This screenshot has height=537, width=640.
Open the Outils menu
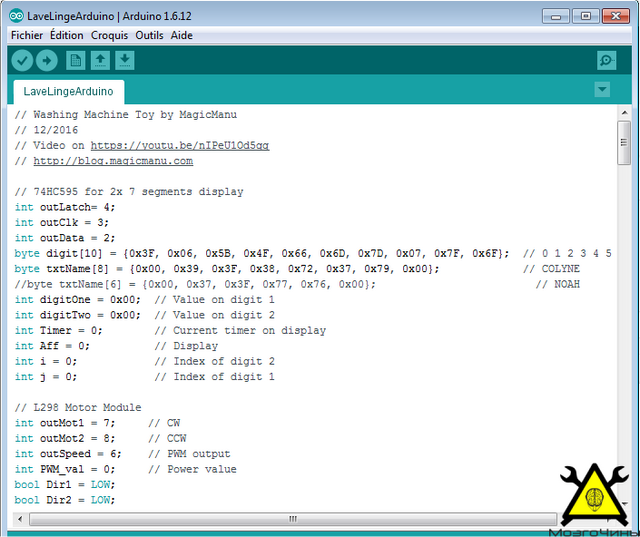149,36
